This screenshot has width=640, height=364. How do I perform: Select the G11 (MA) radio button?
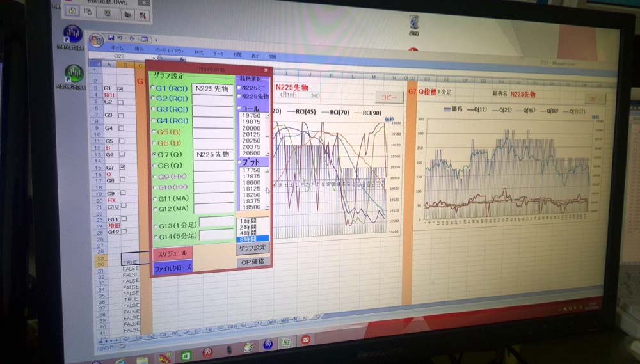155,199
